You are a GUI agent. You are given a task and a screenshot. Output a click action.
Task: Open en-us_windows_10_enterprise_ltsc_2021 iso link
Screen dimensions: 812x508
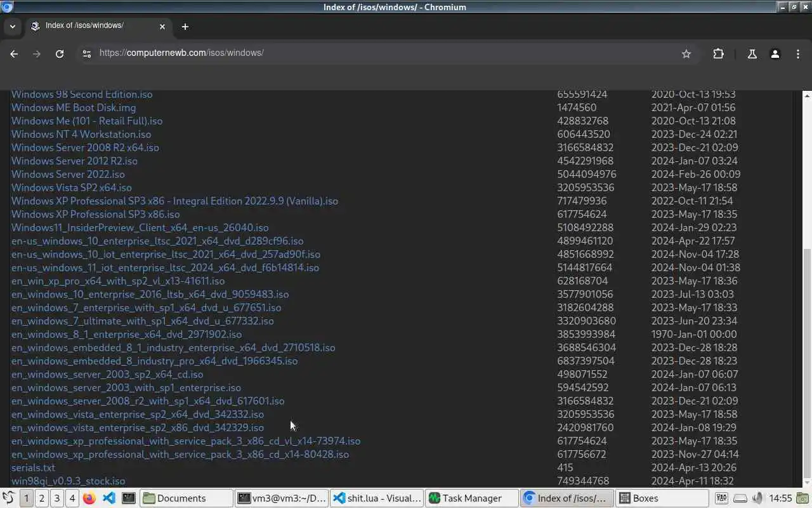[157, 241]
